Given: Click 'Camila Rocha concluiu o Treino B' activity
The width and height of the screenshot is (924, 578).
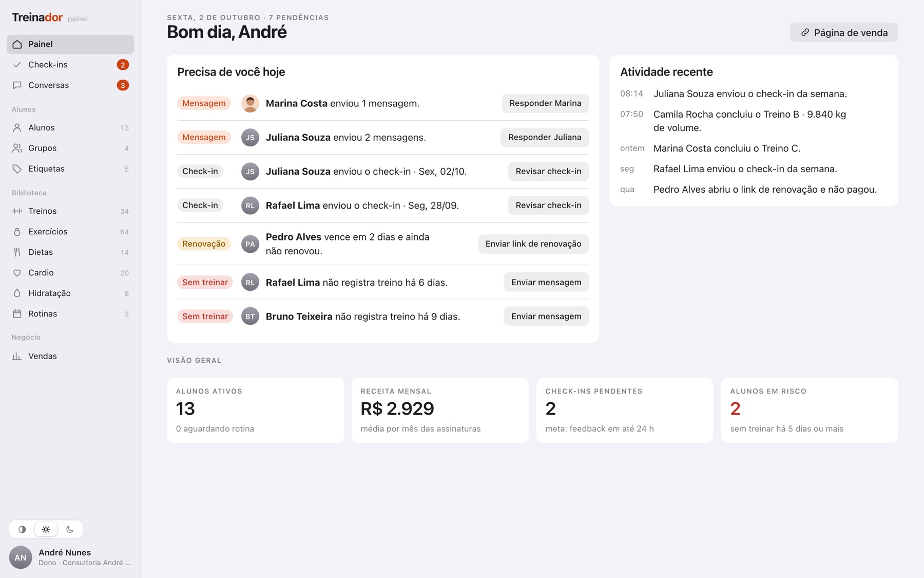Looking at the screenshot, I should click(749, 121).
